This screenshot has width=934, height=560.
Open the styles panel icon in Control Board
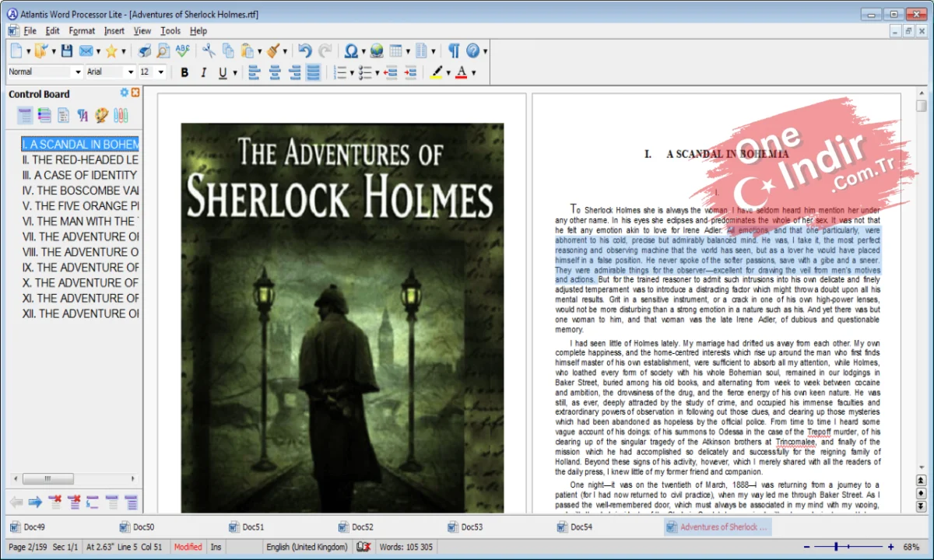83,116
